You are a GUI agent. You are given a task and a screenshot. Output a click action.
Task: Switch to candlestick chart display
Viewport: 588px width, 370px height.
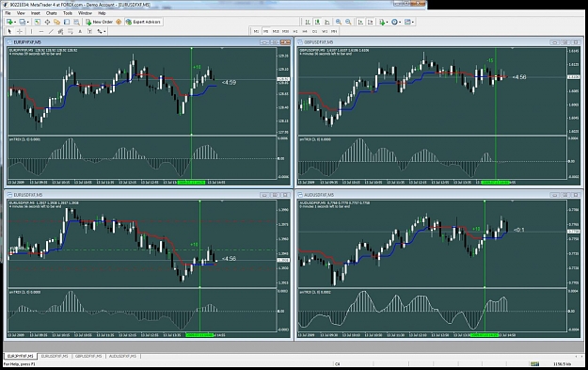click(318, 22)
